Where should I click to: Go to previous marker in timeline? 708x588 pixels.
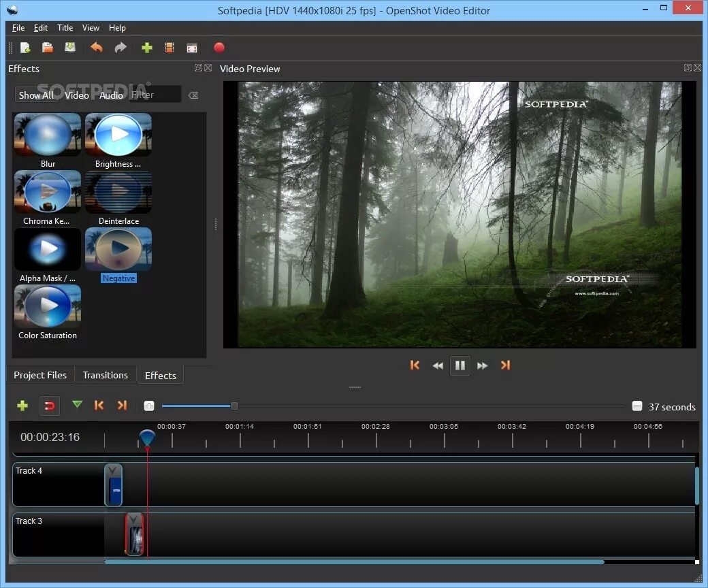tap(99, 405)
